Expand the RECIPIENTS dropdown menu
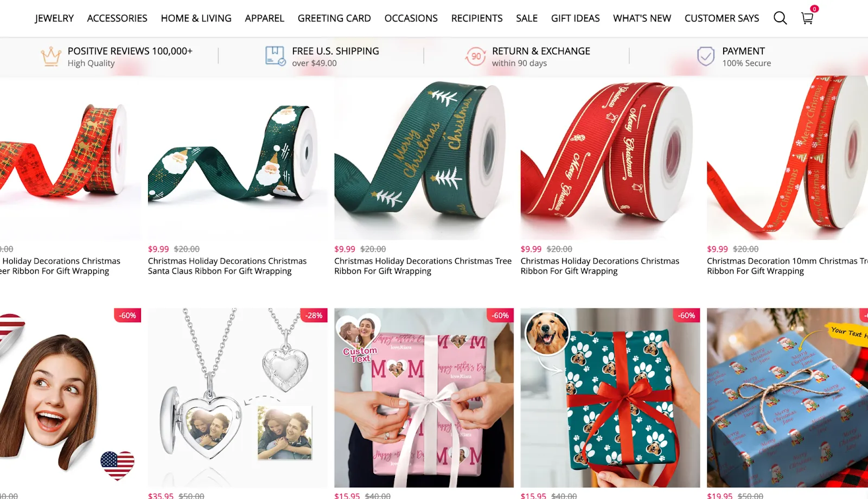The image size is (868, 499). tap(477, 18)
